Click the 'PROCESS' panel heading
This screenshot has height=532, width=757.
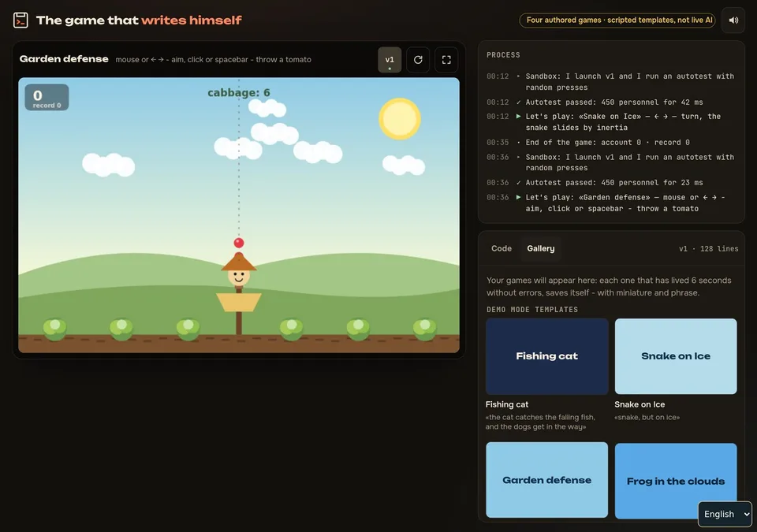point(503,55)
